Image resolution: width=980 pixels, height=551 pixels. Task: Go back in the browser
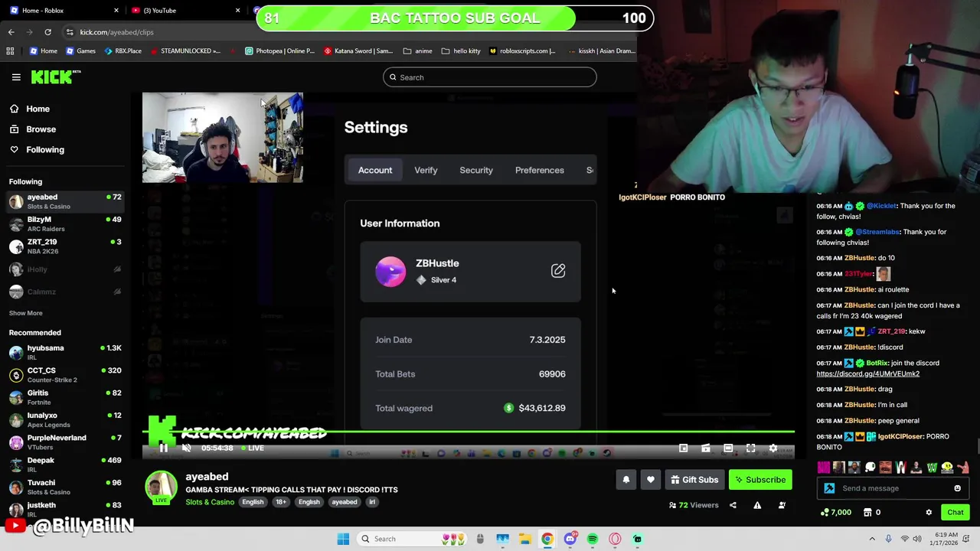[11, 32]
